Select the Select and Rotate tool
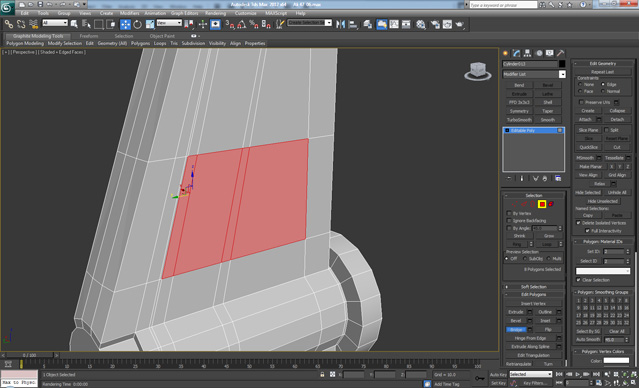 tap(137, 24)
